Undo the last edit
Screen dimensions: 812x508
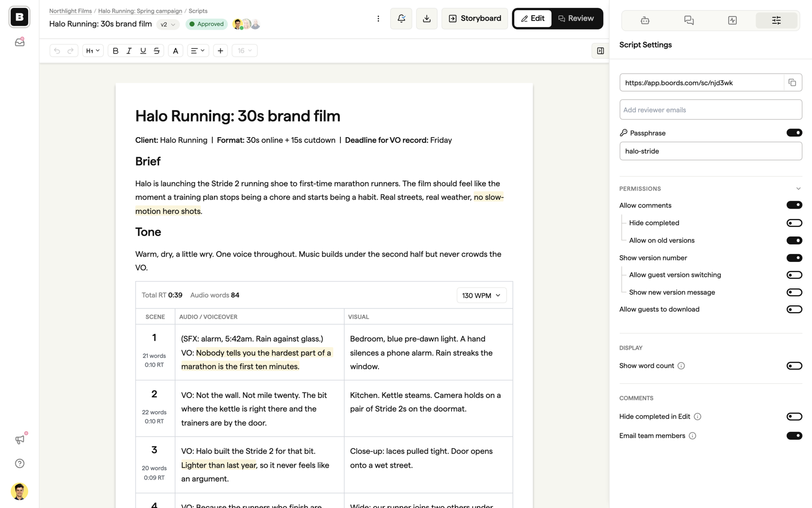[x=57, y=51]
